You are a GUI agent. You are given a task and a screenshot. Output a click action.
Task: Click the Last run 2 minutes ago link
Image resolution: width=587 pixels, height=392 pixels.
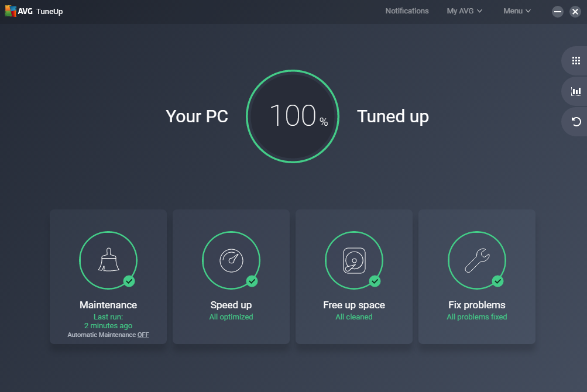108,321
